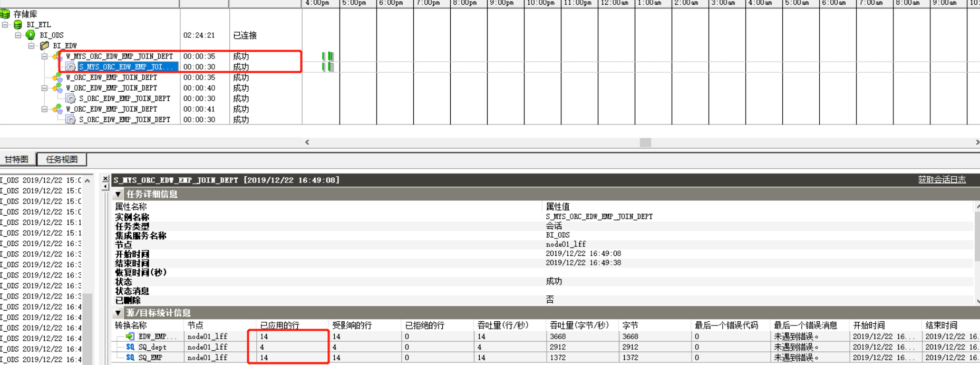The width and height of the screenshot is (980, 365).
Task: Collapse the W_MYS_ORC_EDW_EMP_JOIN_DEPT workflow node
Action: (x=44, y=56)
